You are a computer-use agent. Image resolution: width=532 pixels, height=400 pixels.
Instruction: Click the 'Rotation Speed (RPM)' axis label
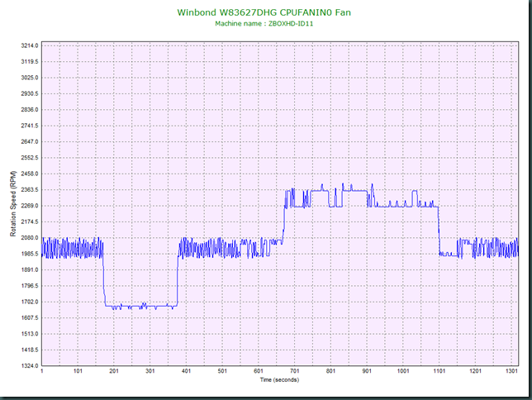tap(13, 204)
